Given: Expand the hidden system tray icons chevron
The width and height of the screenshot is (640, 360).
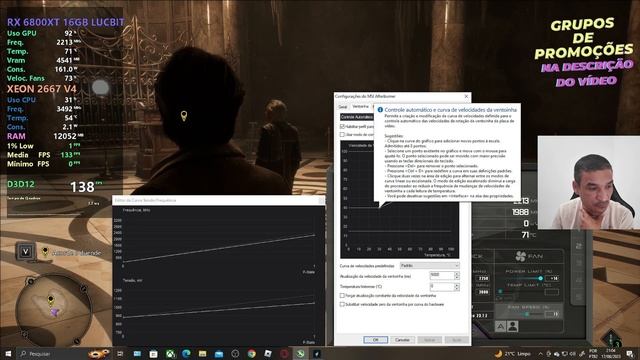Looking at the screenshot, I should (x=540, y=353).
